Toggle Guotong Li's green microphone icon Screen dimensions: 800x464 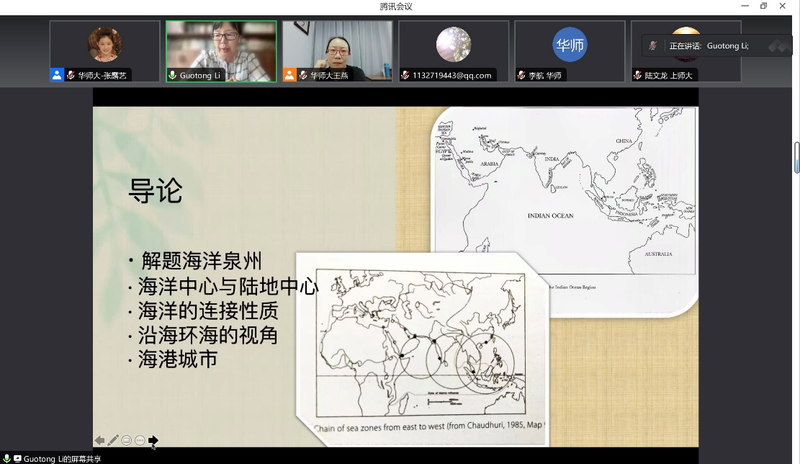[x=173, y=74]
